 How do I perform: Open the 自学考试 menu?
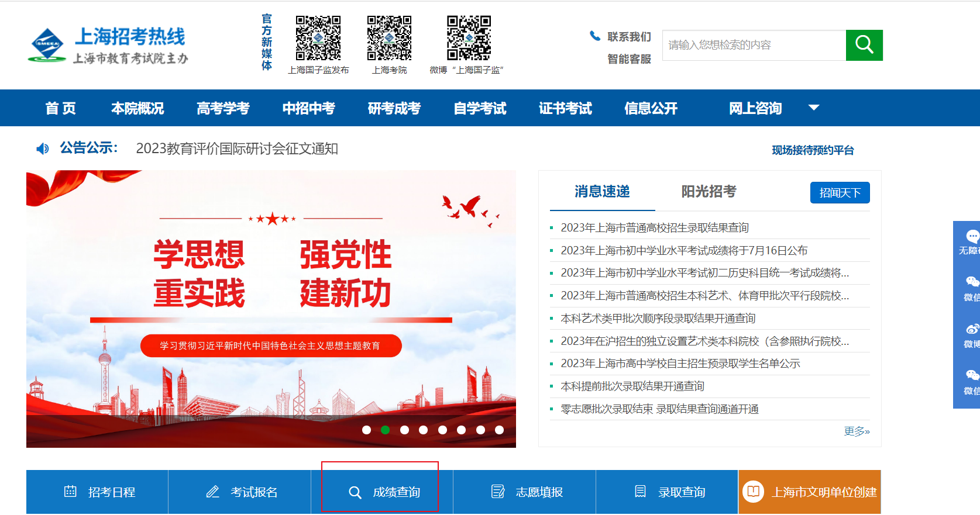click(x=480, y=108)
